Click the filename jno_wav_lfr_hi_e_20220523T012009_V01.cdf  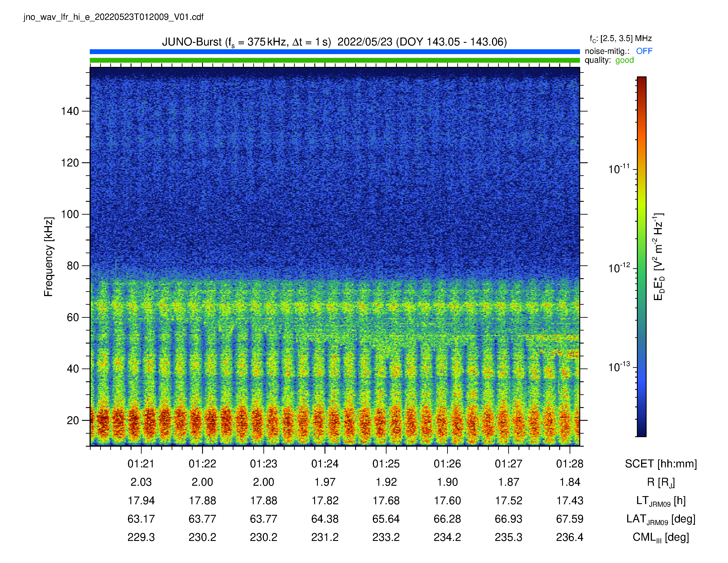pos(113,17)
